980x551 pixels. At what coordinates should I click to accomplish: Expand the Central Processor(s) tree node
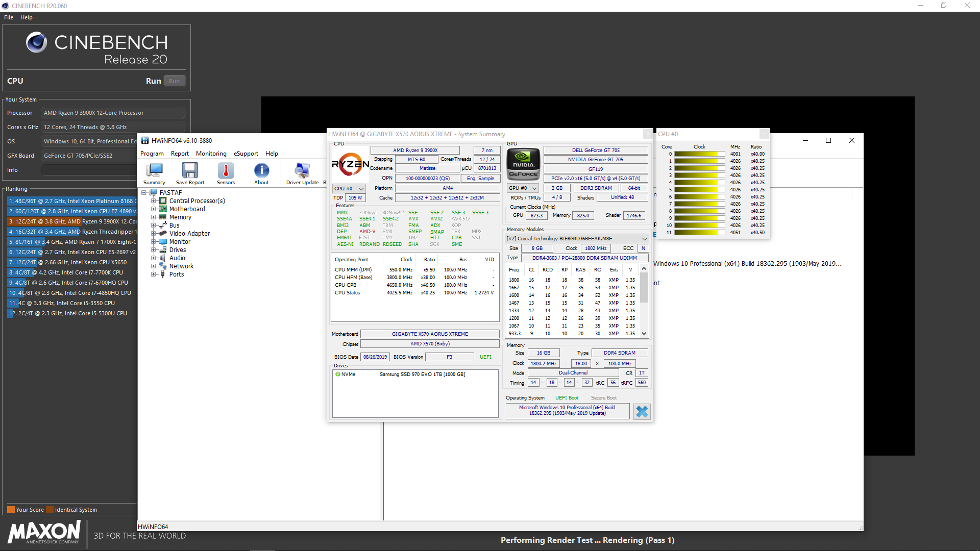point(153,201)
